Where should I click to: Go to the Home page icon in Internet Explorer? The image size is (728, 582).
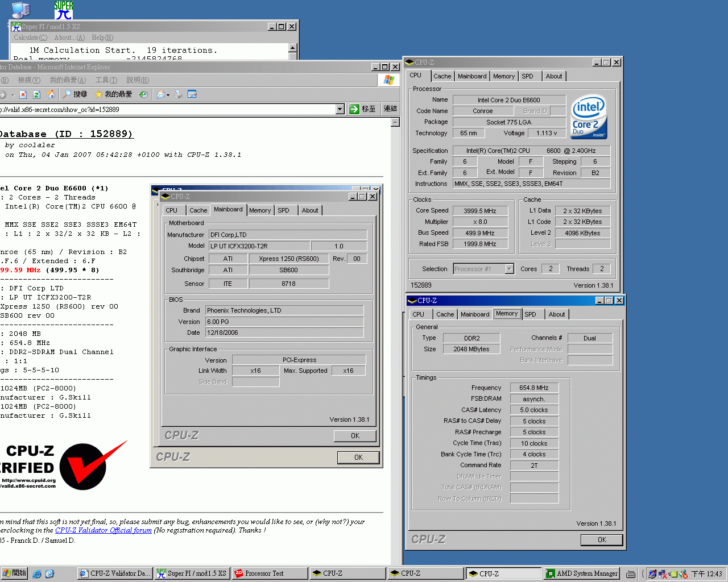[51, 94]
